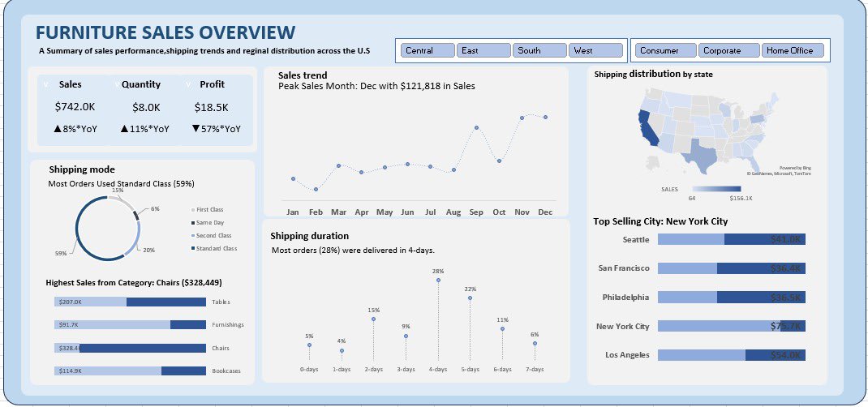The image size is (868, 407).
Task: Filter by the Consumer segment slicer
Action: pyautogui.click(x=665, y=50)
